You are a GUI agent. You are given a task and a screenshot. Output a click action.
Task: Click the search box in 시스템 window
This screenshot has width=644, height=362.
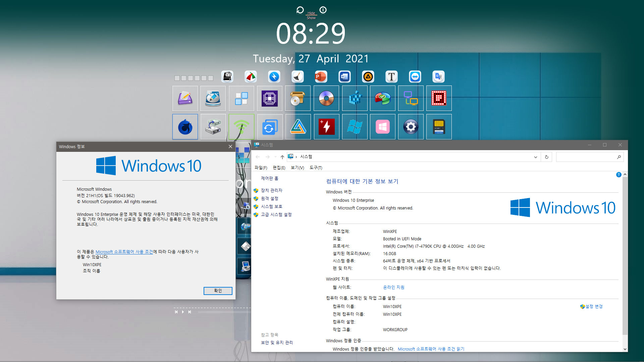coord(590,157)
